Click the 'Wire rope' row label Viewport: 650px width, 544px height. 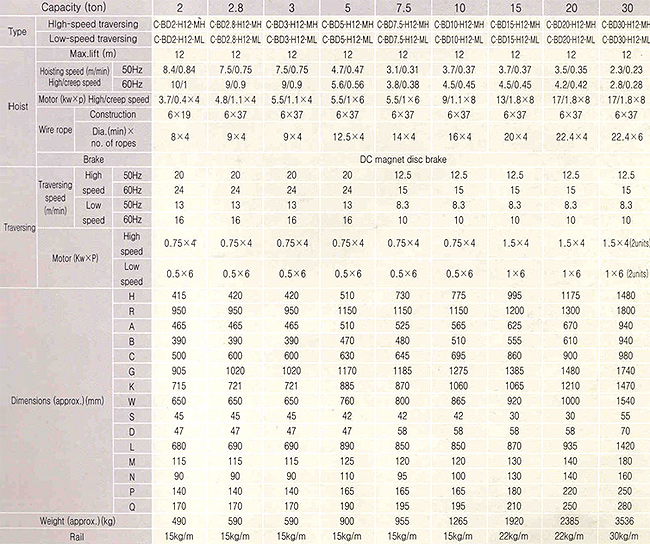(x=55, y=130)
